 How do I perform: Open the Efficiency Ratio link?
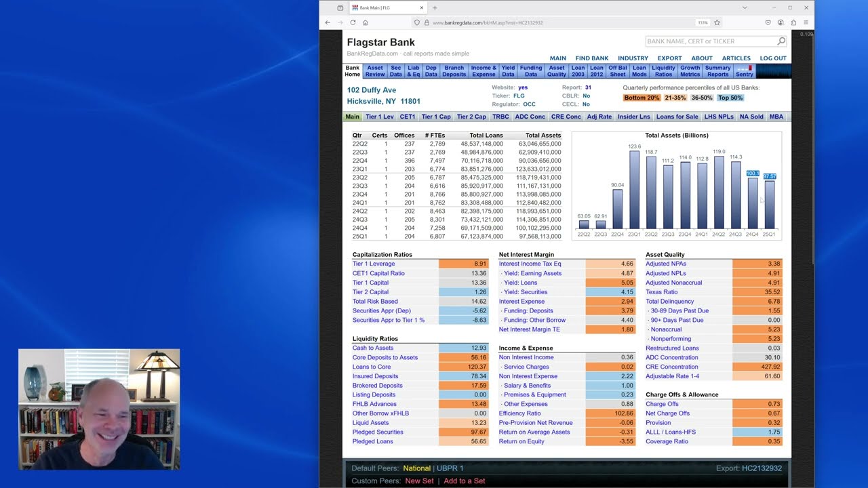[520, 413]
